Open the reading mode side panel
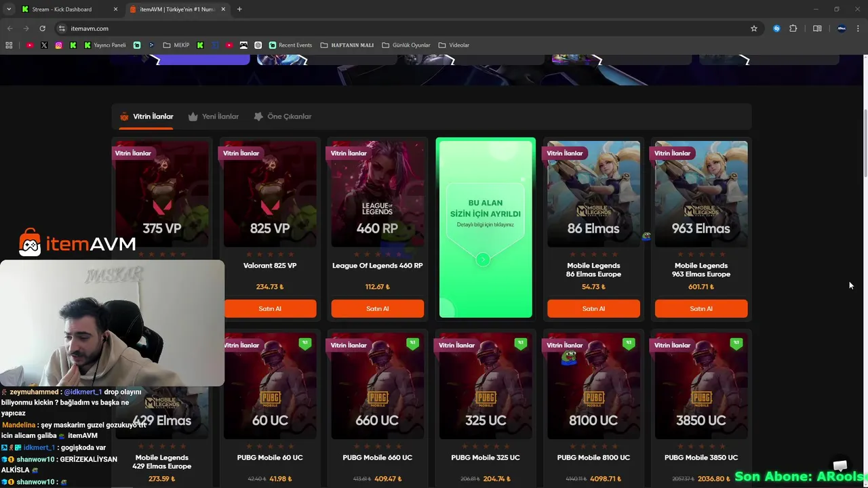 (x=817, y=28)
